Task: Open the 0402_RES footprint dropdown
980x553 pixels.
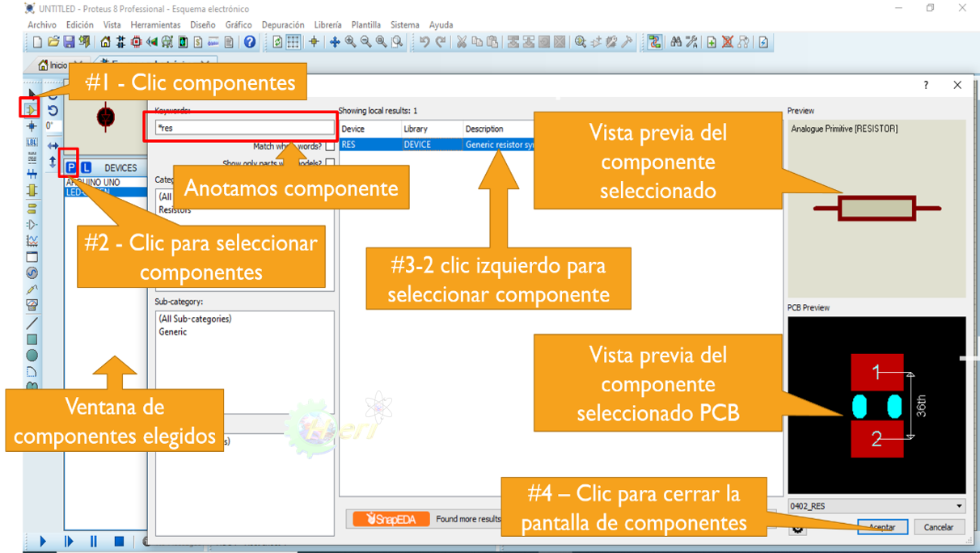Action: [x=961, y=505]
